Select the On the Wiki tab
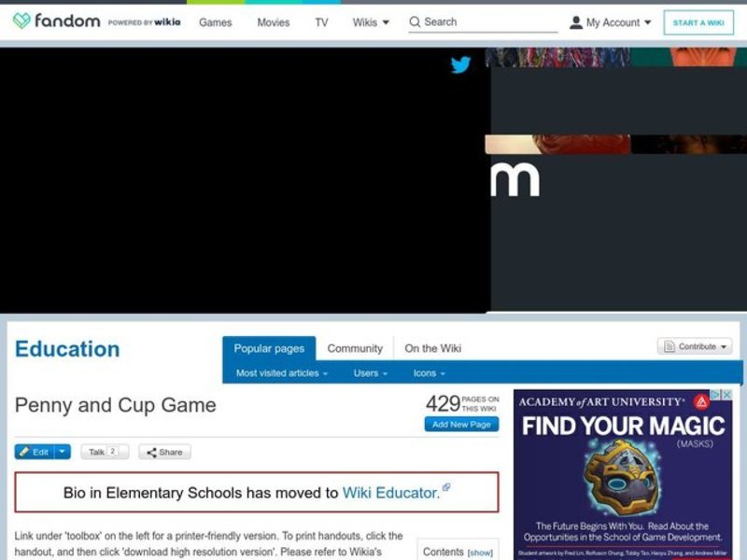 pos(433,347)
